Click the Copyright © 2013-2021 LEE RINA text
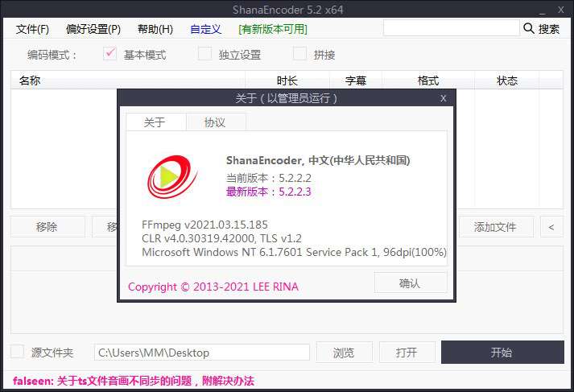The width and height of the screenshot is (574, 392). 213,287
